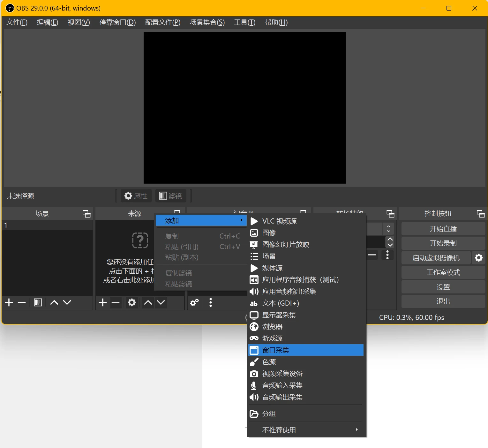Image resolution: width=488 pixels, height=448 pixels.
Task: Click the mixer three-dot menu icon
Action: pyautogui.click(x=210, y=302)
